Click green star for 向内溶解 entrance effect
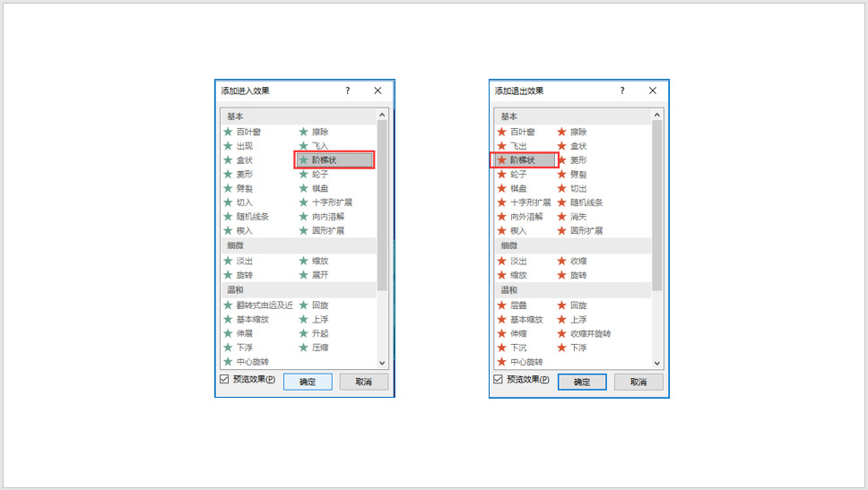This screenshot has width=868, height=490. tap(303, 216)
